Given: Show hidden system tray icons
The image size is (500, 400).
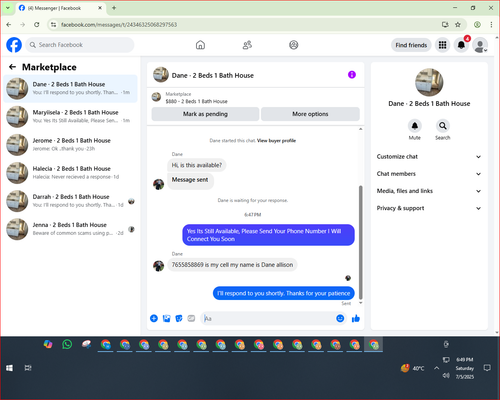Looking at the screenshot, I should 436,368.
